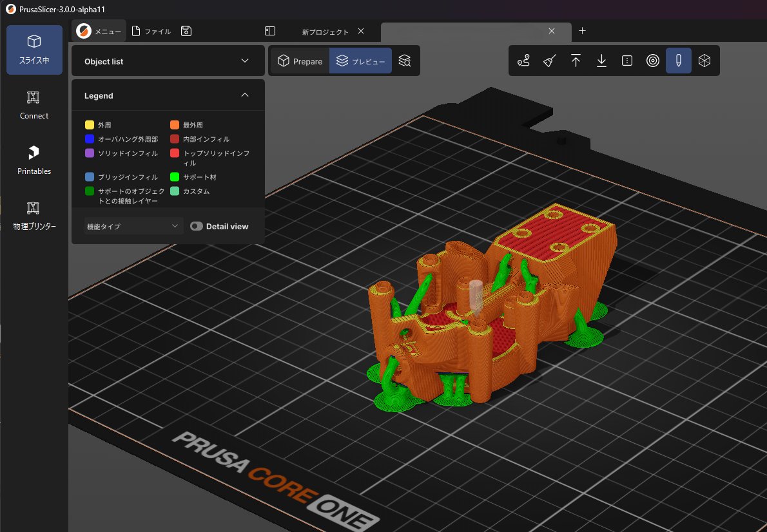Enable the Detail view toggle
767x532 pixels.
pyautogui.click(x=197, y=226)
